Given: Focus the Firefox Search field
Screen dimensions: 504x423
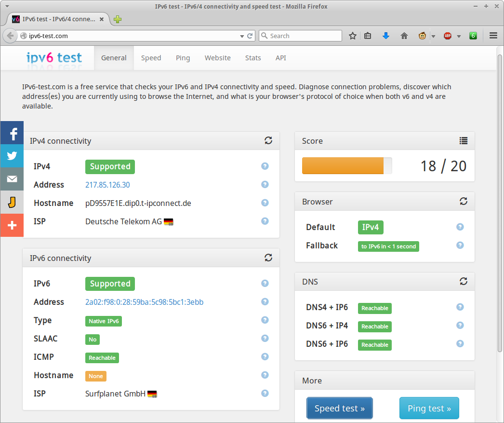Looking at the screenshot, I should pos(301,36).
